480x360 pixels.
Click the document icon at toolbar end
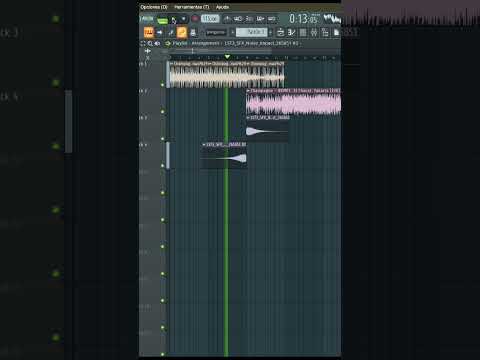(336, 32)
